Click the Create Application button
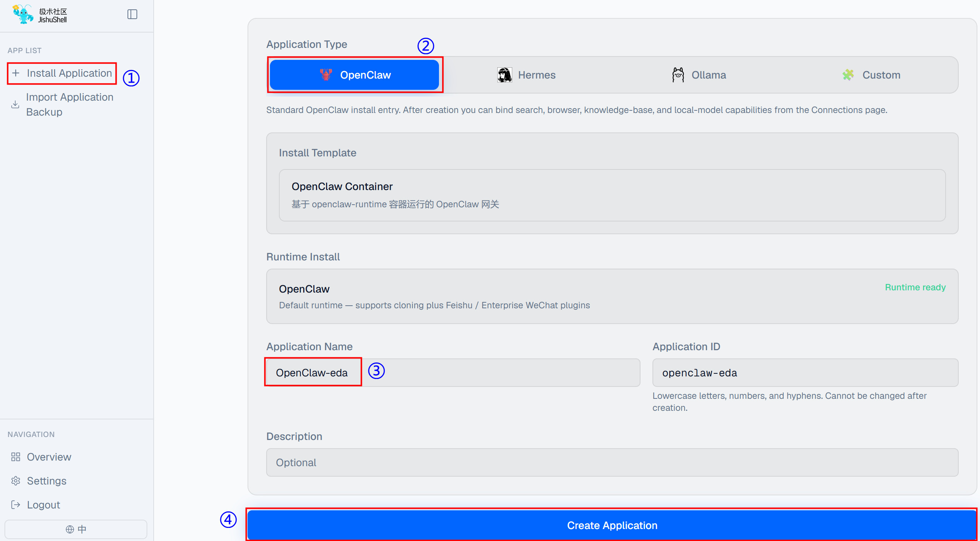The height and width of the screenshot is (541, 980). tap(612, 525)
